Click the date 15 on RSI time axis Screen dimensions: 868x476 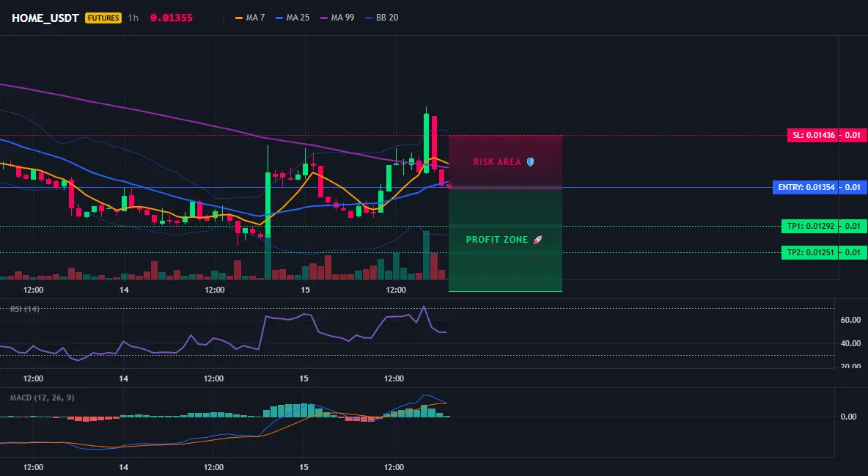pos(304,378)
